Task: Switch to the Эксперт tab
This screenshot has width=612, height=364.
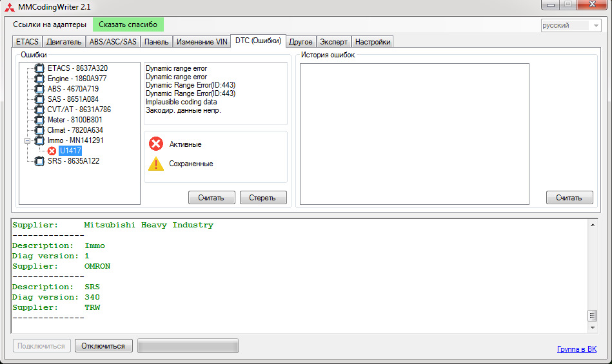Action: [x=333, y=42]
